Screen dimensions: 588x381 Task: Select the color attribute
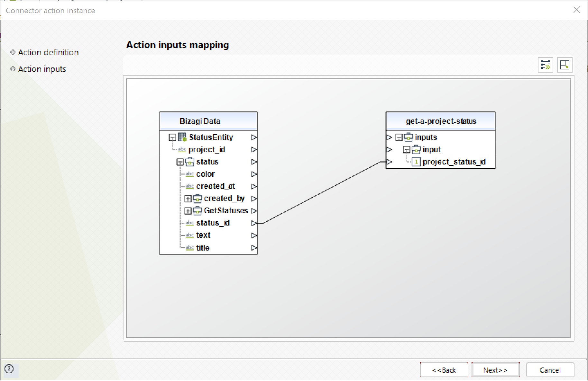205,174
